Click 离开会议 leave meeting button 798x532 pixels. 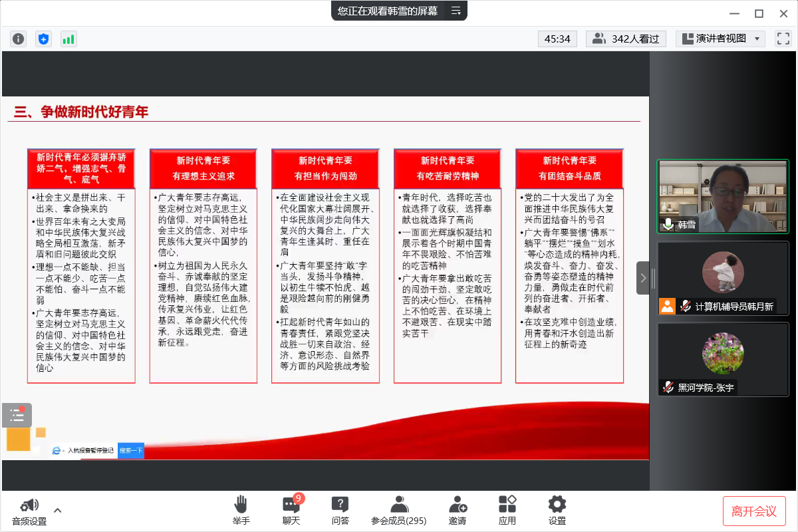pyautogui.click(x=753, y=511)
